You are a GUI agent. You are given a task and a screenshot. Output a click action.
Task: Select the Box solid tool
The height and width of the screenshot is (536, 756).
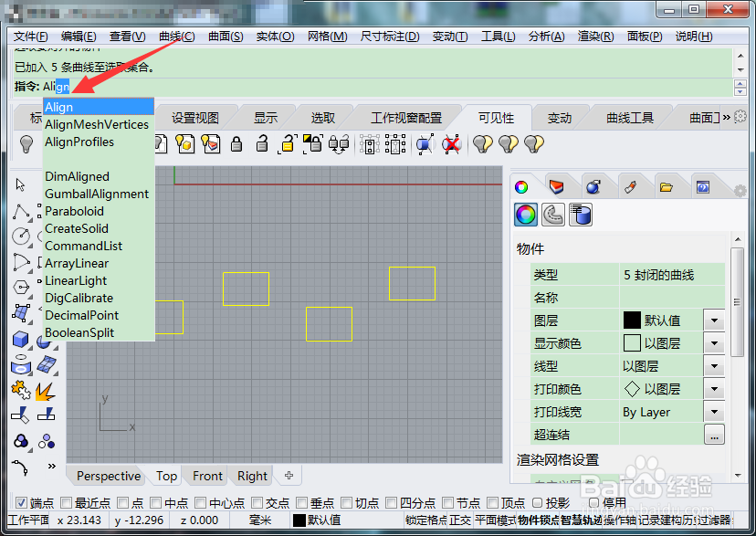(x=21, y=340)
